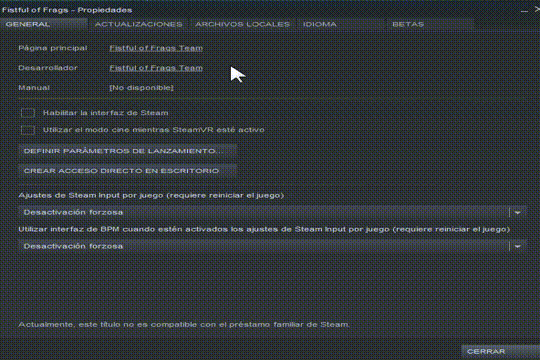Click the '[No disponible]' manual text
Image resolution: width=540 pixels, height=360 pixels.
point(142,88)
